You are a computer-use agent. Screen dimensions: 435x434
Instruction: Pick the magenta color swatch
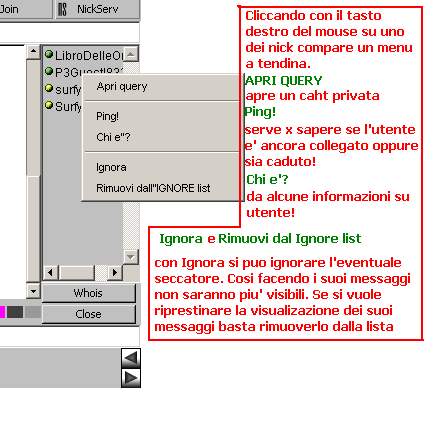coord(3,312)
